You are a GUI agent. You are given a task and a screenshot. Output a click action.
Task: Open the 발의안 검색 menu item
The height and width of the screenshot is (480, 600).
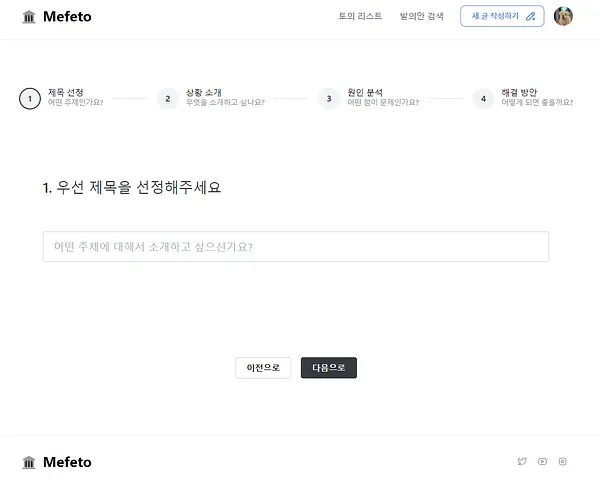tap(422, 16)
